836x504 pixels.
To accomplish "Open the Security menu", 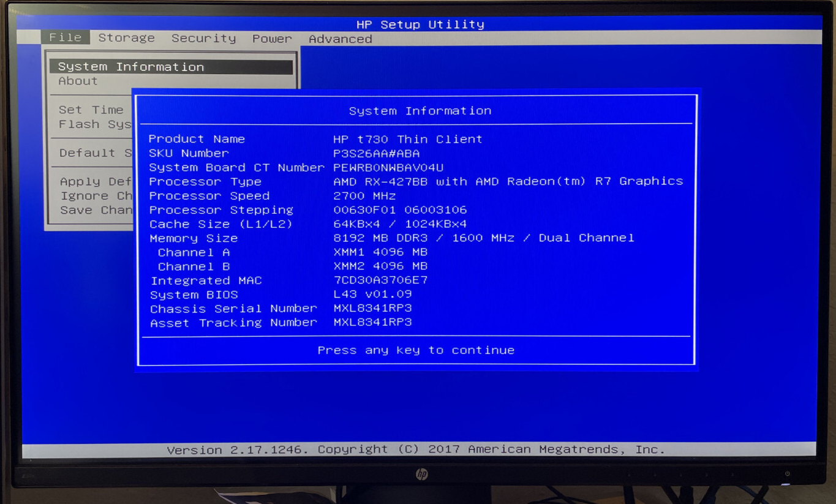I will pos(203,38).
